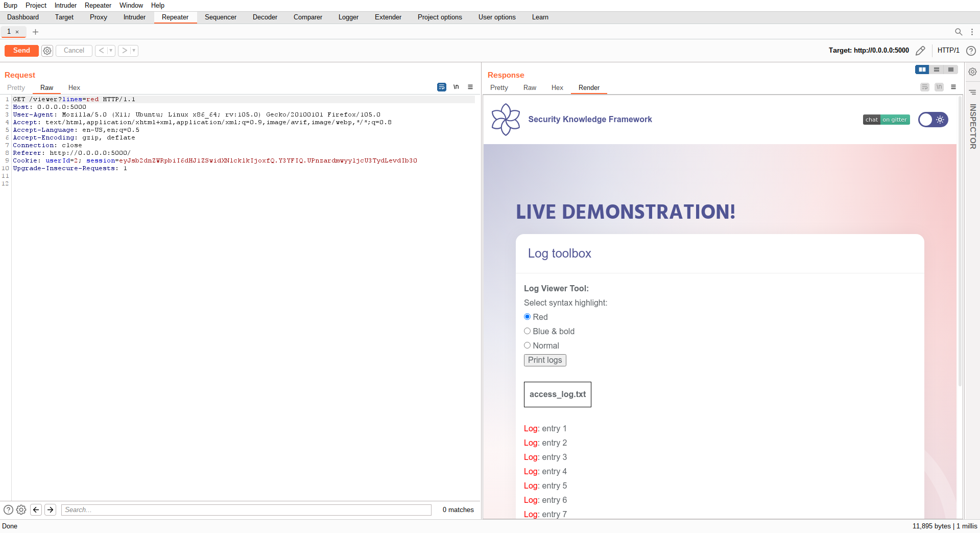
Task: Click search help question icon at bottom
Action: tap(8, 509)
